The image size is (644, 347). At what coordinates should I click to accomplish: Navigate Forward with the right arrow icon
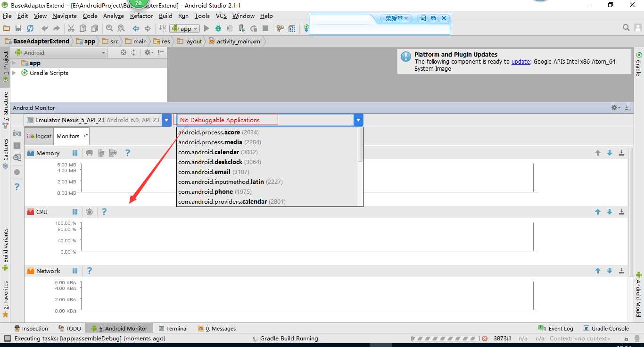(x=148, y=28)
